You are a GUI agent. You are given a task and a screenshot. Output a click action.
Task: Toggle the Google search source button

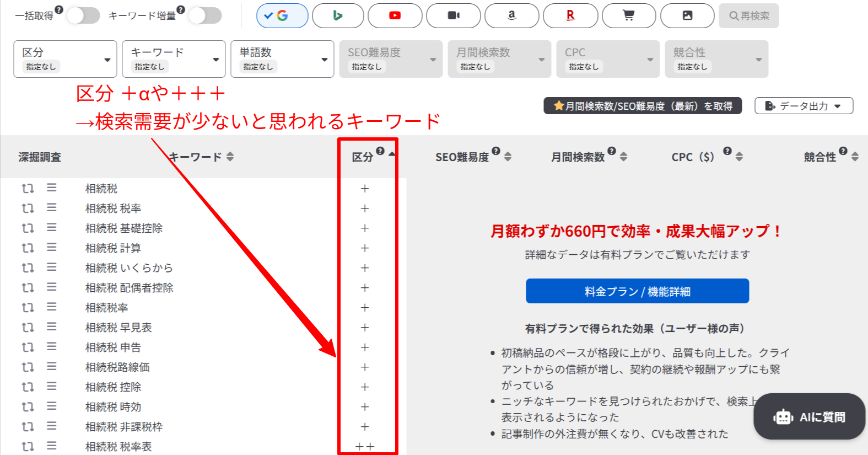pos(282,15)
